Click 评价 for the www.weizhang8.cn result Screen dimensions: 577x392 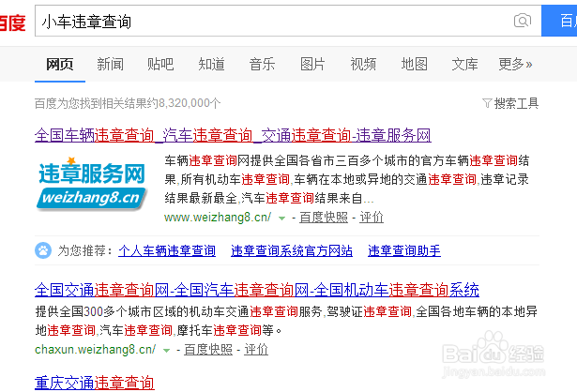[x=372, y=218]
